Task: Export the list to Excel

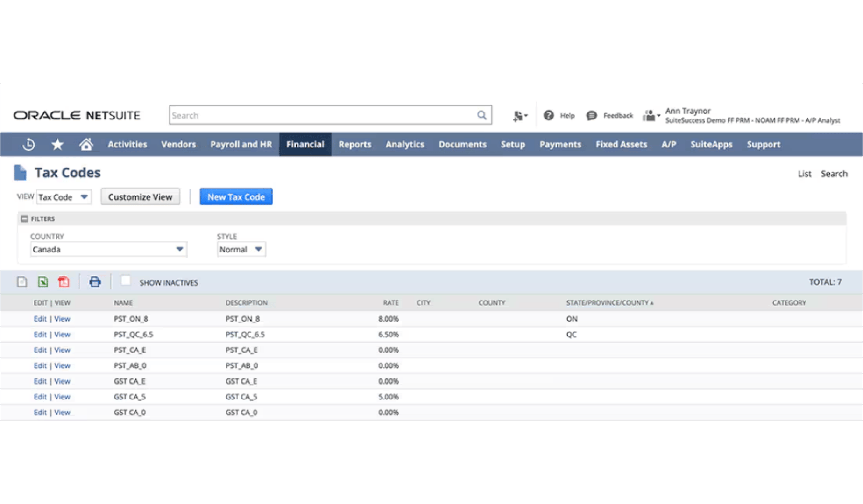Action: pyautogui.click(x=42, y=281)
